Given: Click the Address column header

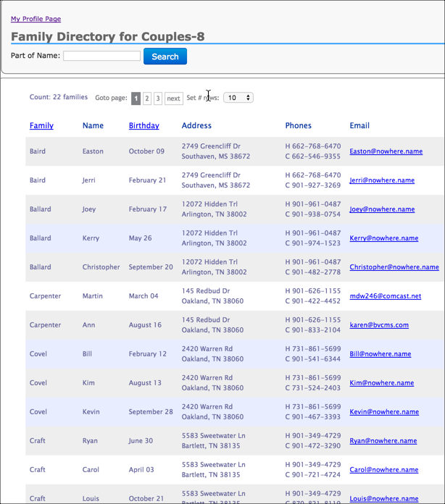Looking at the screenshot, I should coord(196,125).
